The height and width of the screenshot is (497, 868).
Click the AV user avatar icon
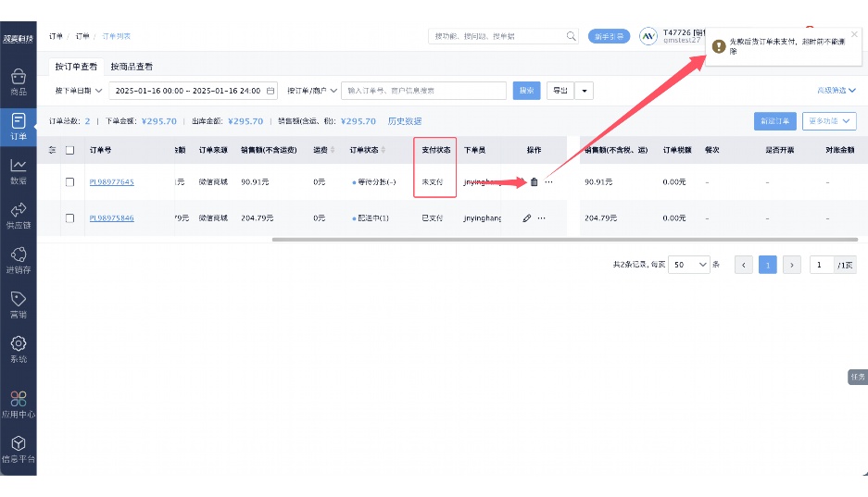[648, 36]
